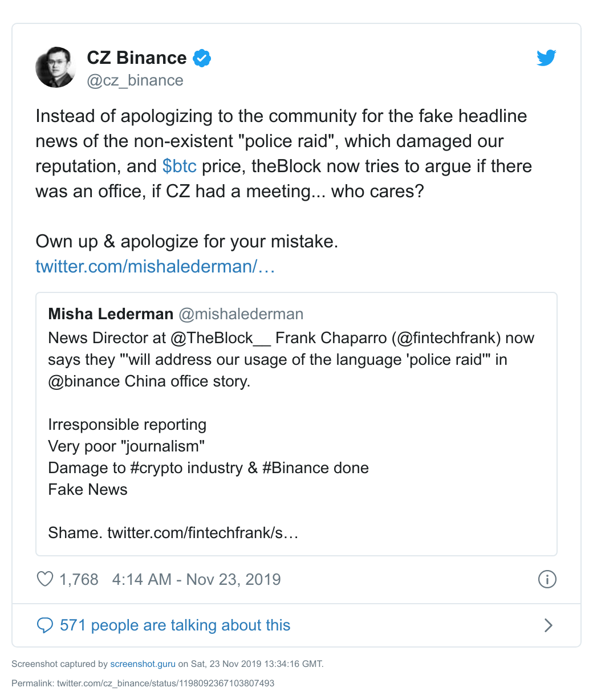The image size is (593, 700).
Task: Open timestamp 4:14 AM - Nov 23, 2019
Action: [196, 580]
